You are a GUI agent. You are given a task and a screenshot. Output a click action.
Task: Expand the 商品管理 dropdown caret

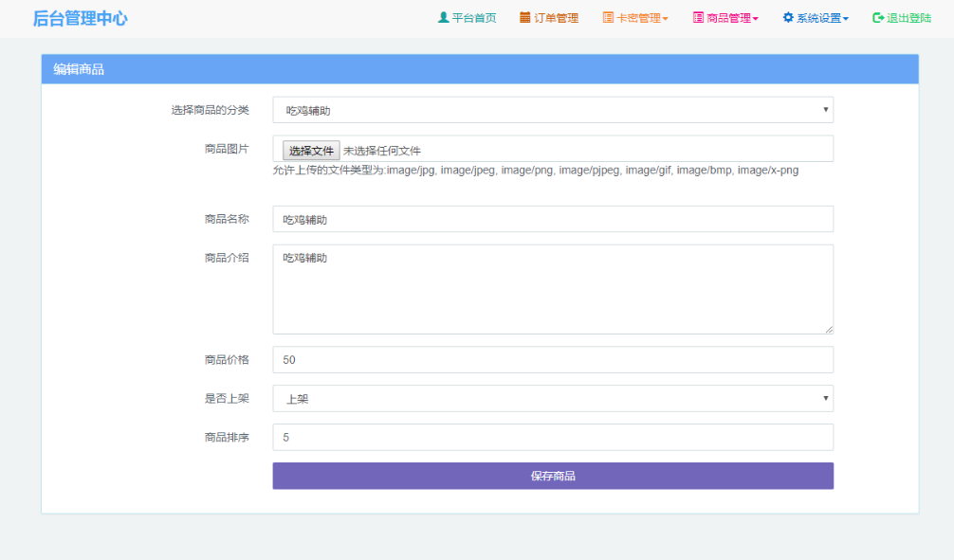click(x=755, y=19)
